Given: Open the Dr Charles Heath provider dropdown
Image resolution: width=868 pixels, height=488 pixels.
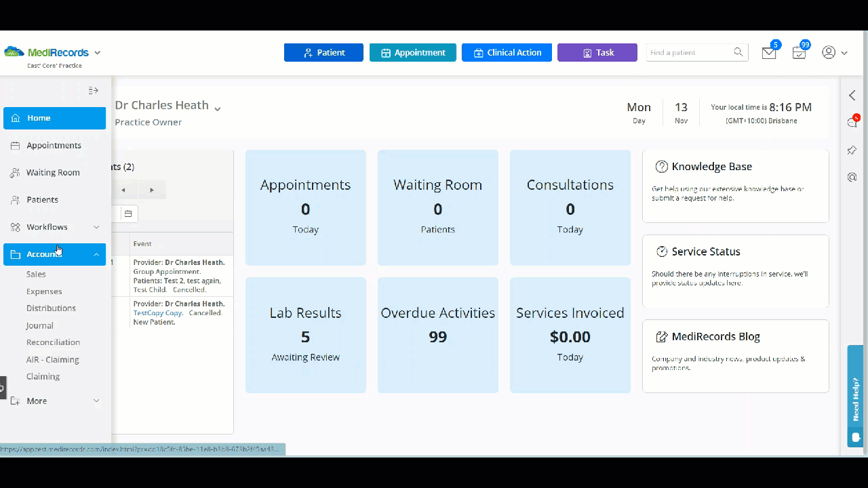Looking at the screenshot, I should pos(218,108).
